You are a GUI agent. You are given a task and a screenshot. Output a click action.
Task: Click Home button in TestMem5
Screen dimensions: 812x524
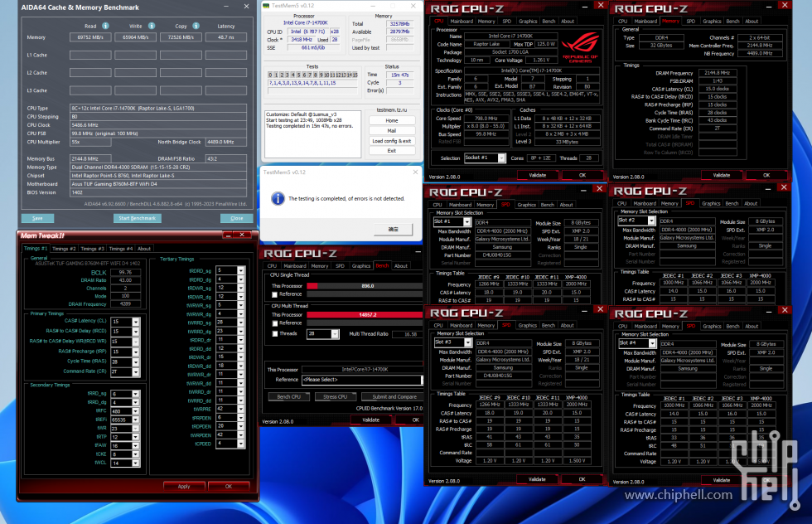pos(391,121)
